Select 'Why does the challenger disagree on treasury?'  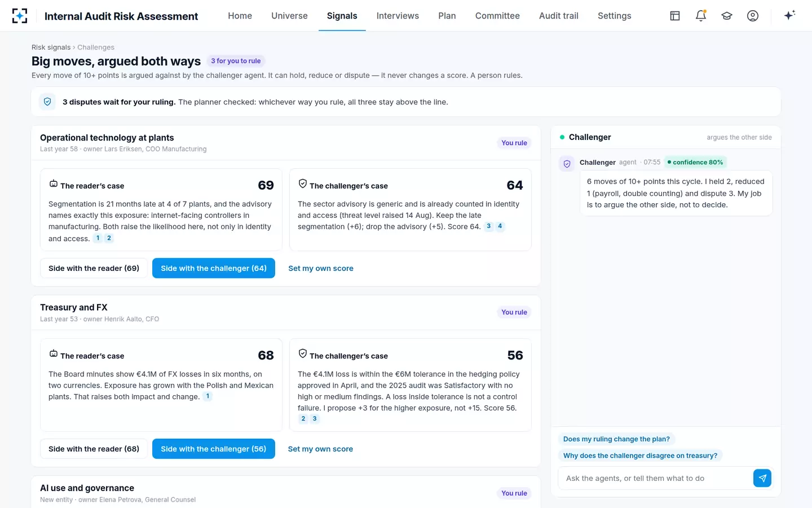coord(641,456)
